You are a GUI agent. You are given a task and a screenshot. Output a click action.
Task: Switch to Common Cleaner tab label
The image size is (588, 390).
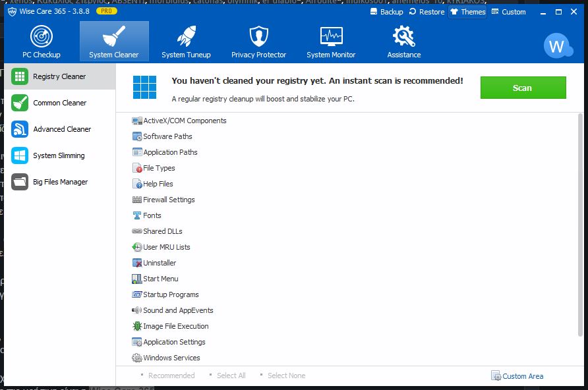tap(59, 103)
